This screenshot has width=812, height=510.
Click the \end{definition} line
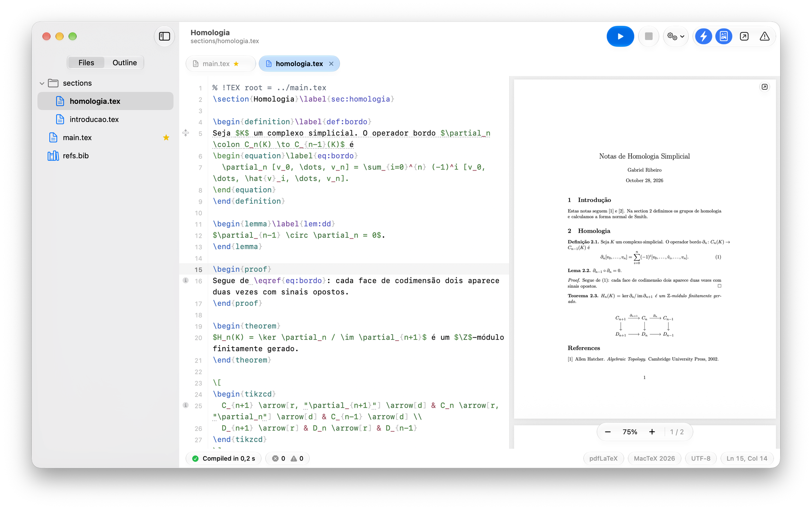click(x=249, y=201)
